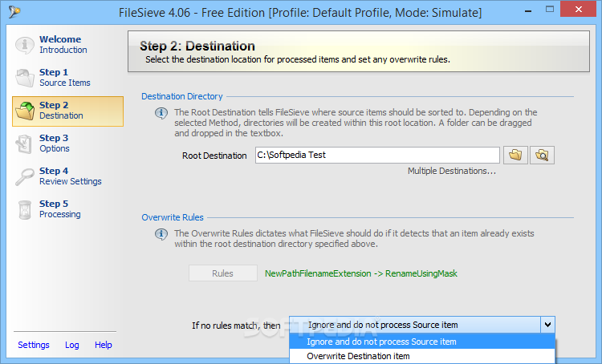Viewport: 602px width, 364px height.
Task: Click the Root Destination text field
Action: (377, 155)
